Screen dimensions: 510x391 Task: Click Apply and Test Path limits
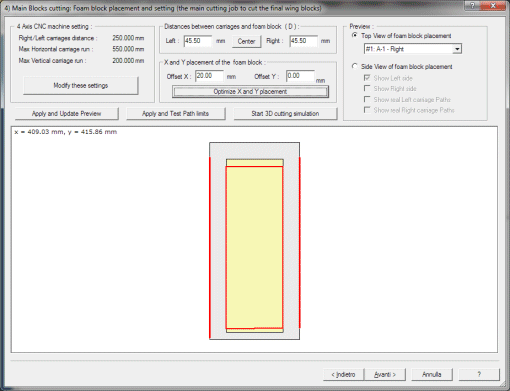pos(176,114)
